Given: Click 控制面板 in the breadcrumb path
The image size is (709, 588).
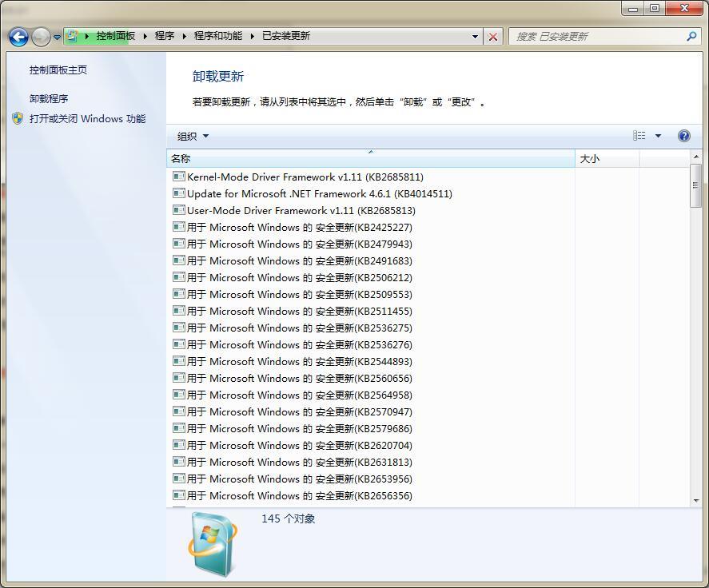Looking at the screenshot, I should (115, 36).
